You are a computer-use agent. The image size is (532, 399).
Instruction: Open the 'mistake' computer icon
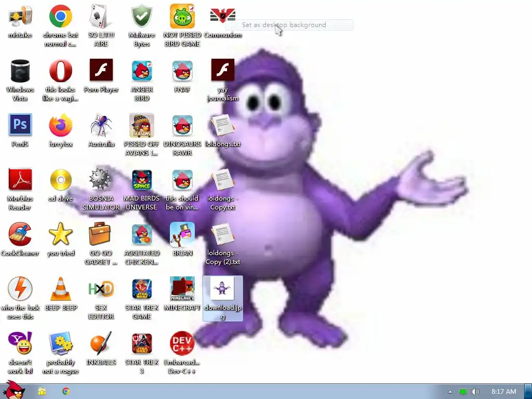point(20,17)
